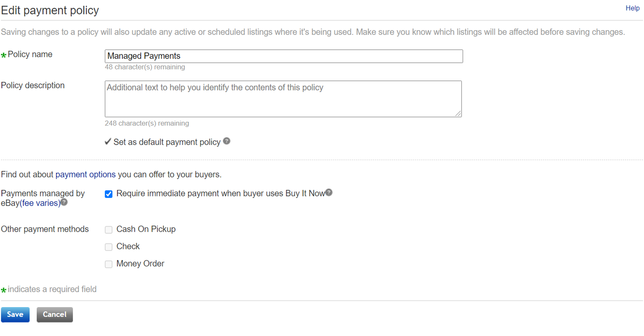Click green asterisk beside Policy name

click(4, 55)
